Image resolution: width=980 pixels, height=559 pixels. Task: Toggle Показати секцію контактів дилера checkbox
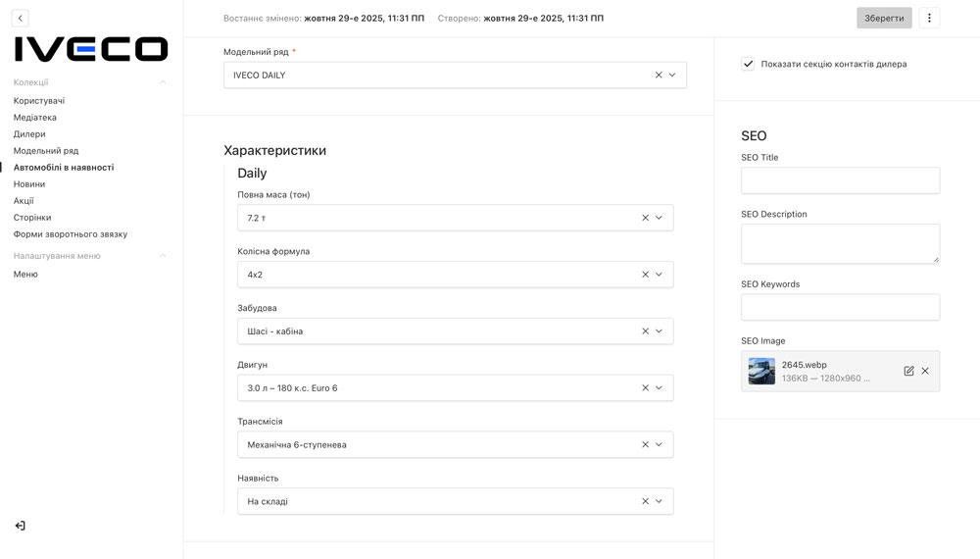748,64
